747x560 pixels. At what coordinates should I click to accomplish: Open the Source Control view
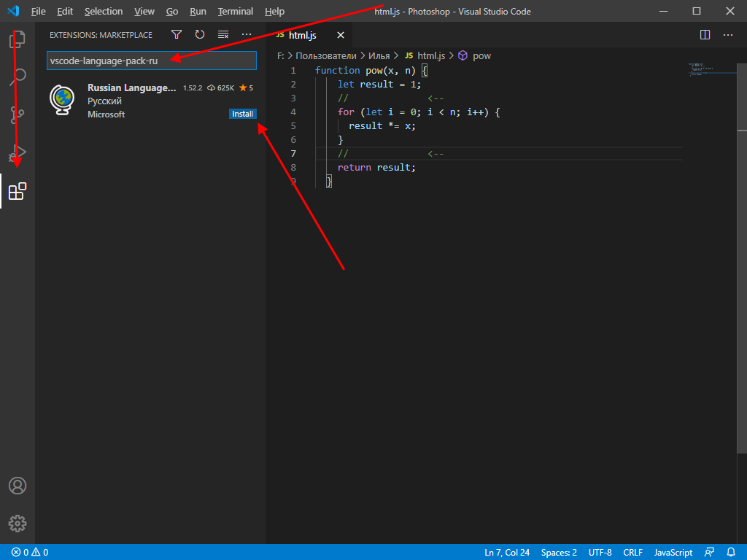[x=17, y=114]
